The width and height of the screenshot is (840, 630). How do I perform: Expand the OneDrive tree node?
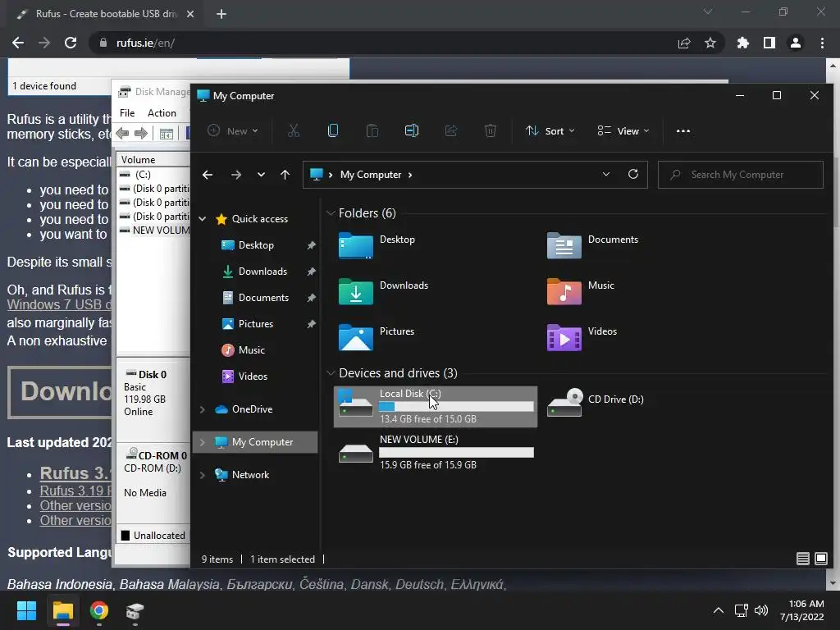click(x=203, y=409)
